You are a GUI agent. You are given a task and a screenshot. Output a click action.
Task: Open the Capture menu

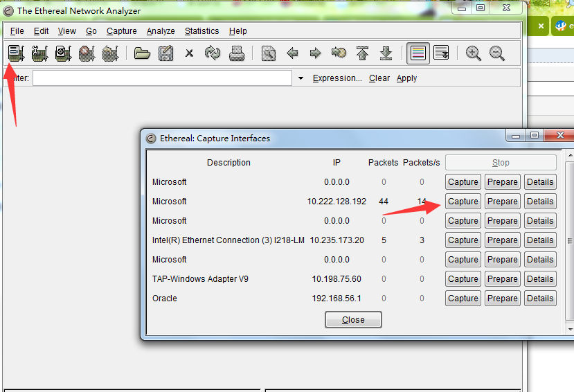[122, 31]
